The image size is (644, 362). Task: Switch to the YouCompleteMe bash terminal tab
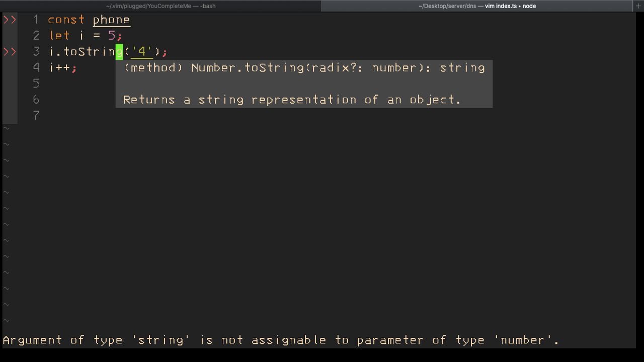tap(160, 6)
